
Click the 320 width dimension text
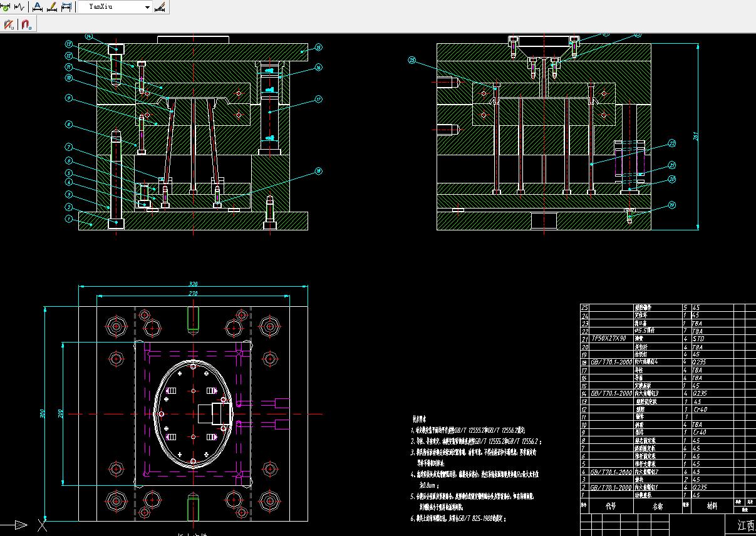(192, 283)
